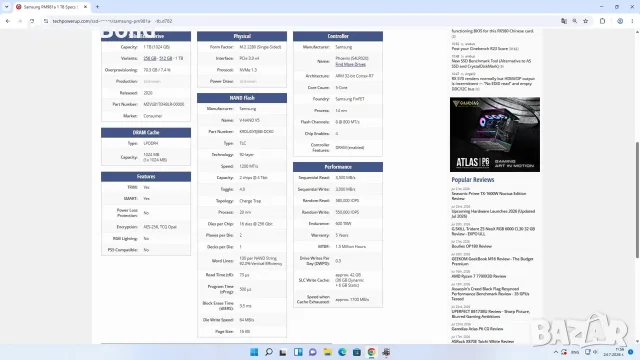Open the tab search dropdown arrow

click(x=7, y=7)
